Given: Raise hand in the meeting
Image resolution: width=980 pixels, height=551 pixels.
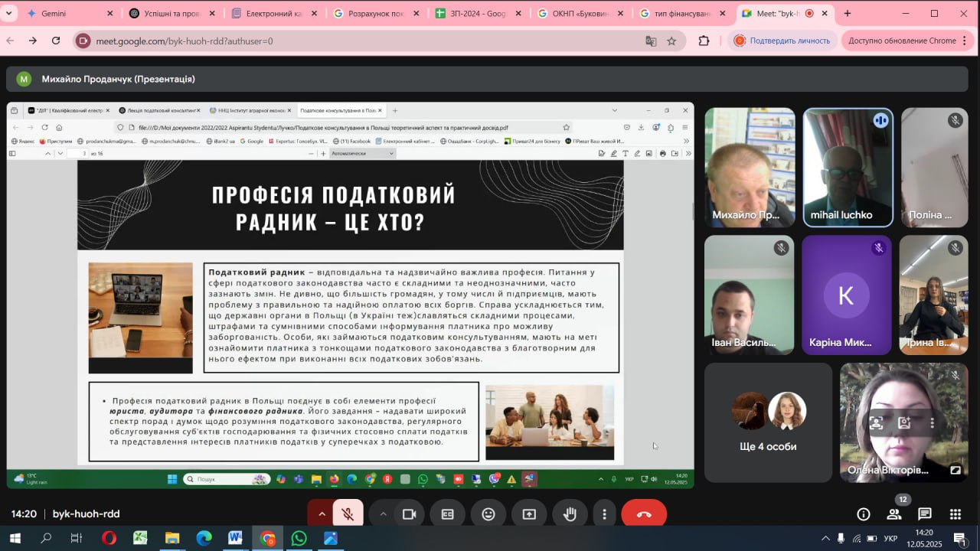Looking at the screenshot, I should pos(570,514).
